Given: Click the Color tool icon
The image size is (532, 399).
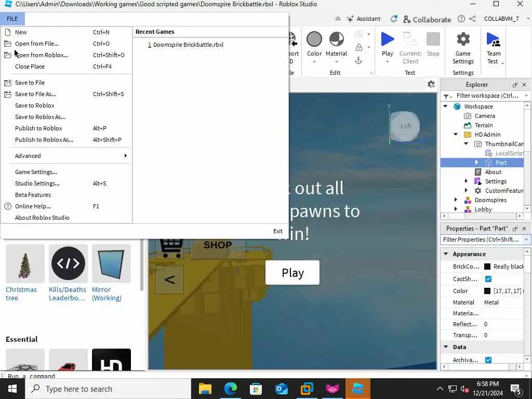Looking at the screenshot, I should [x=314, y=39].
